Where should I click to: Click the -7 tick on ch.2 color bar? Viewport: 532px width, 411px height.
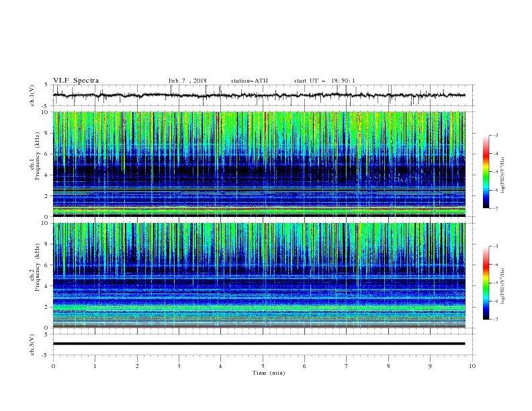point(495,319)
